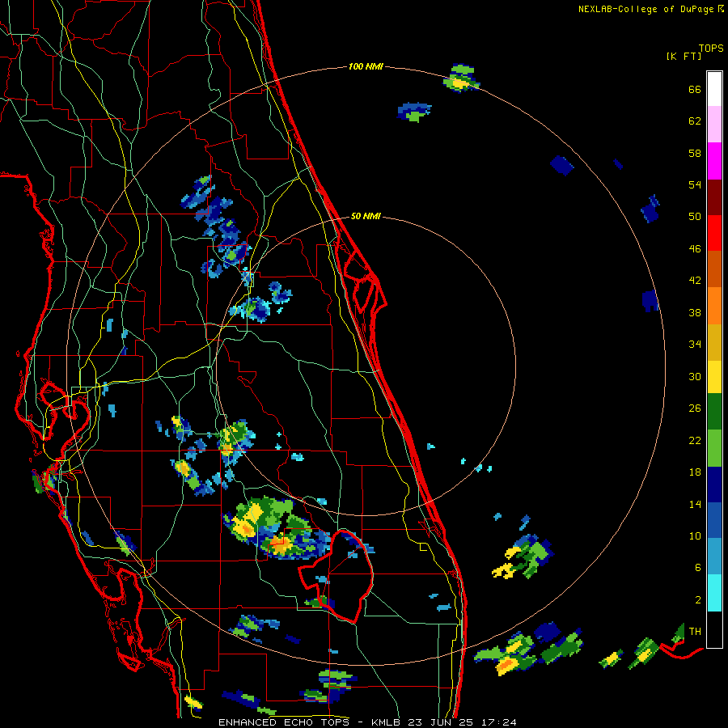
Task: Click the gold swatch between 38 and 34
Action: (714, 342)
